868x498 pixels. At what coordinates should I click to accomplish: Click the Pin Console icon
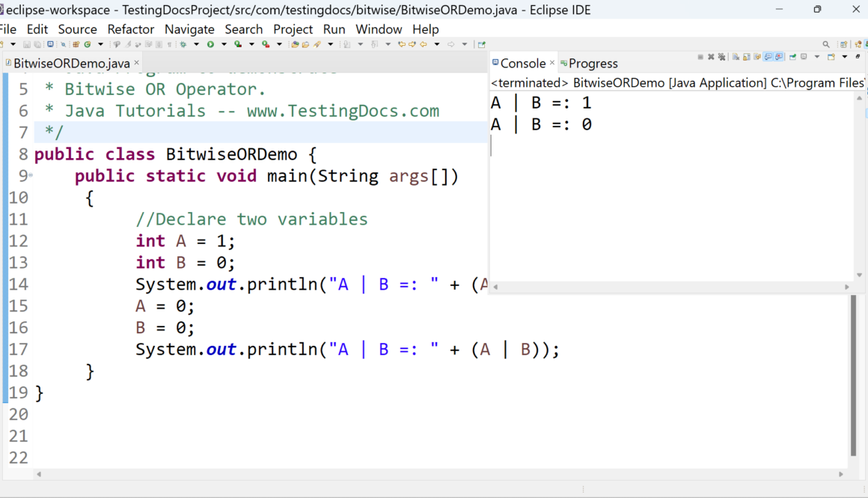click(x=792, y=57)
